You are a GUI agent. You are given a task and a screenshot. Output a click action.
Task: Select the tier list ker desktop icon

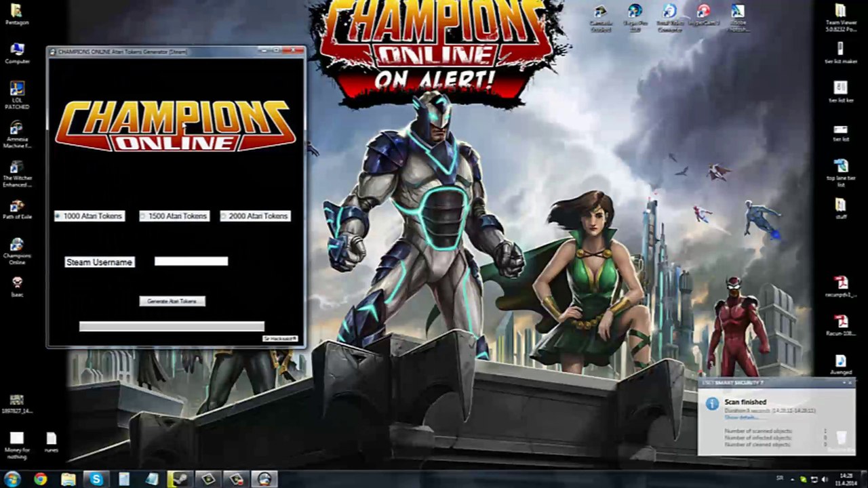(840, 92)
